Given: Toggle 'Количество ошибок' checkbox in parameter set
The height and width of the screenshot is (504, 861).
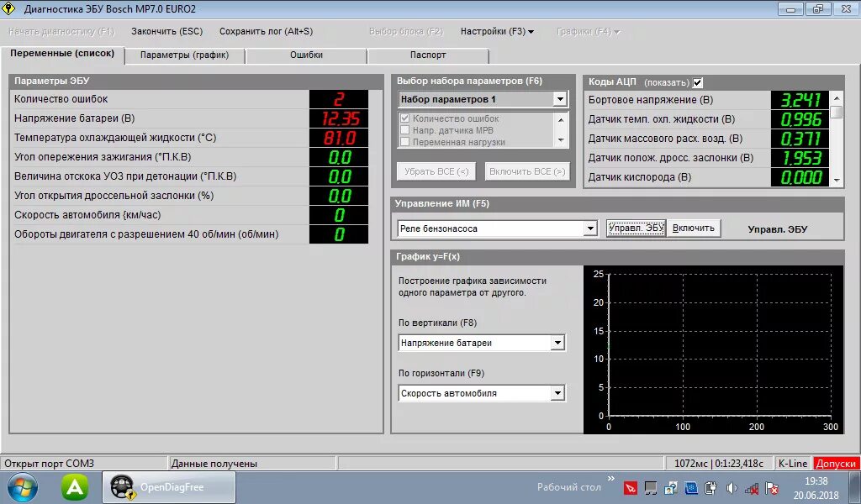Looking at the screenshot, I should [404, 118].
